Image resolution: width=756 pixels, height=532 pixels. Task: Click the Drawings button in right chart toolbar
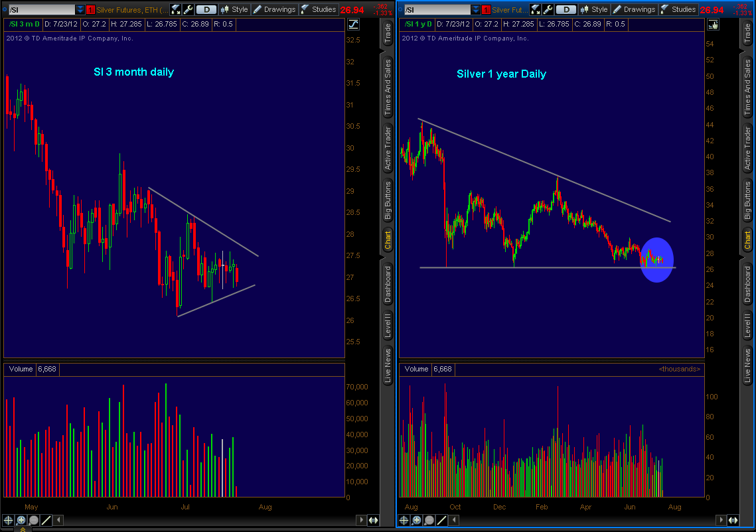pos(633,9)
